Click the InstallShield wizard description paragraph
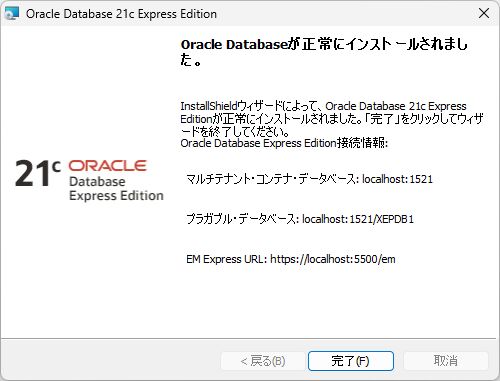Screen dimensions: 500x381 pyautogui.click(x=332, y=119)
